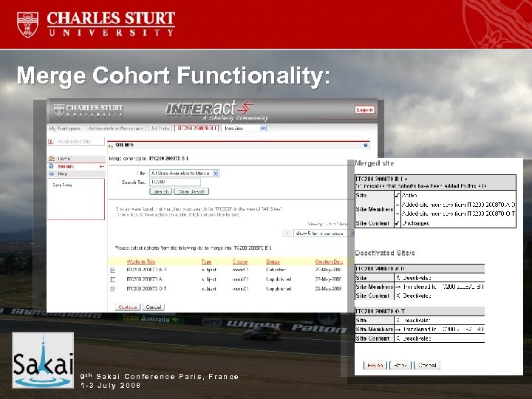Sort by the Status column header

(273, 262)
